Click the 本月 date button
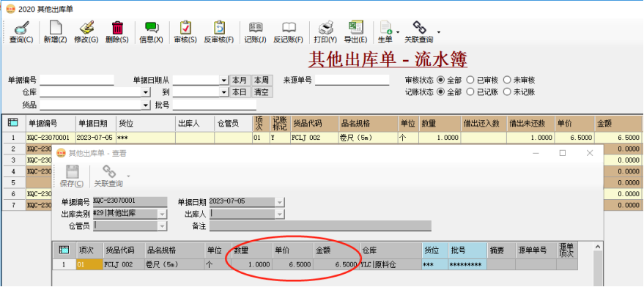 tap(240, 80)
